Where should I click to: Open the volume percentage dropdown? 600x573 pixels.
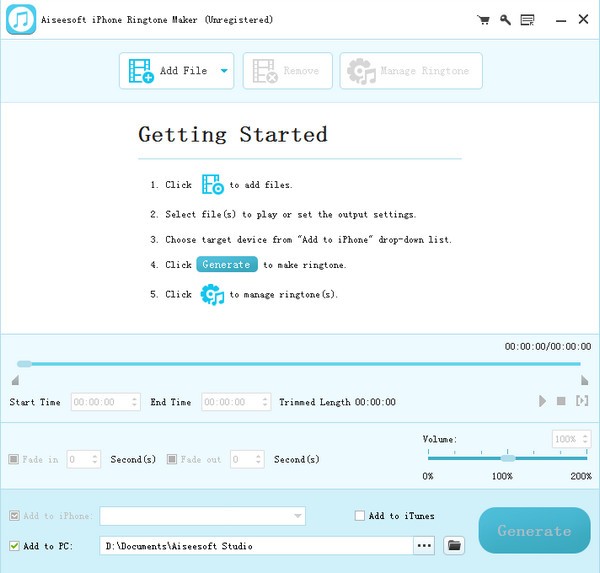(585, 439)
